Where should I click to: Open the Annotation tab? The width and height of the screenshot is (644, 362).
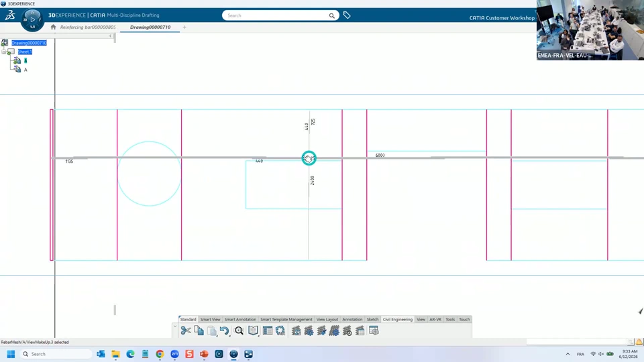[352, 319]
